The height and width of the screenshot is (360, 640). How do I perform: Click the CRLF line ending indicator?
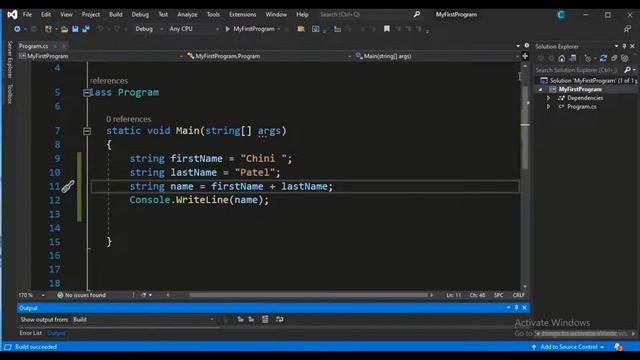click(518, 295)
